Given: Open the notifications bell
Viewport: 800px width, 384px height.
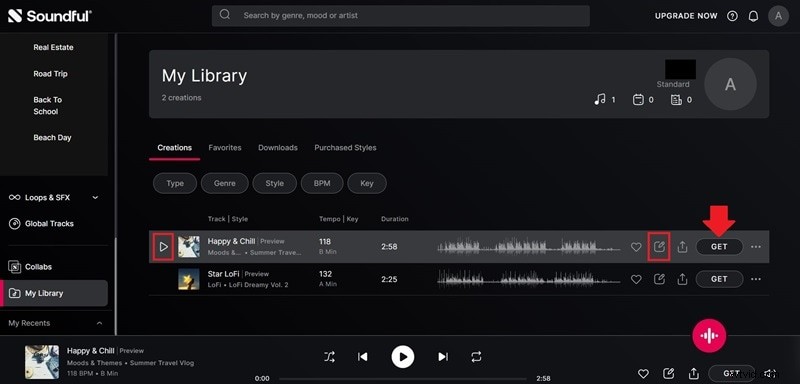Looking at the screenshot, I should pyautogui.click(x=753, y=16).
